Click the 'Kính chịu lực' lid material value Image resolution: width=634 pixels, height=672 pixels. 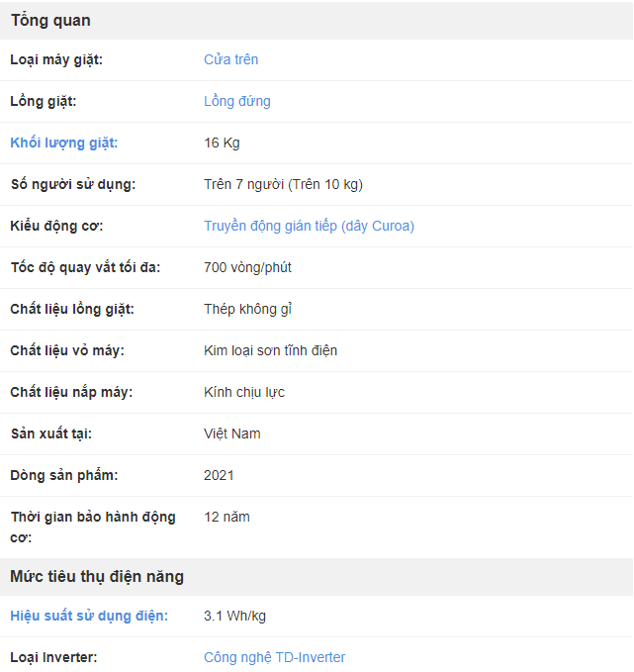click(x=243, y=392)
